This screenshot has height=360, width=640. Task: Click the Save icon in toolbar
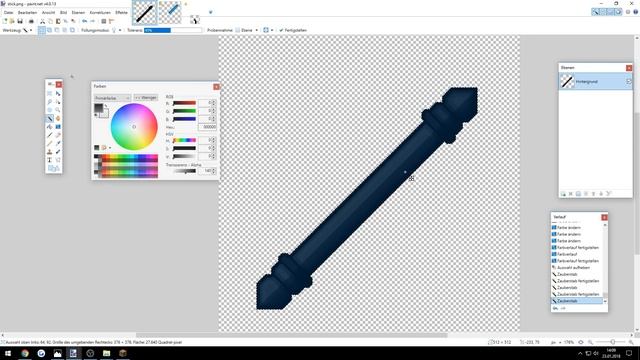coord(20,21)
